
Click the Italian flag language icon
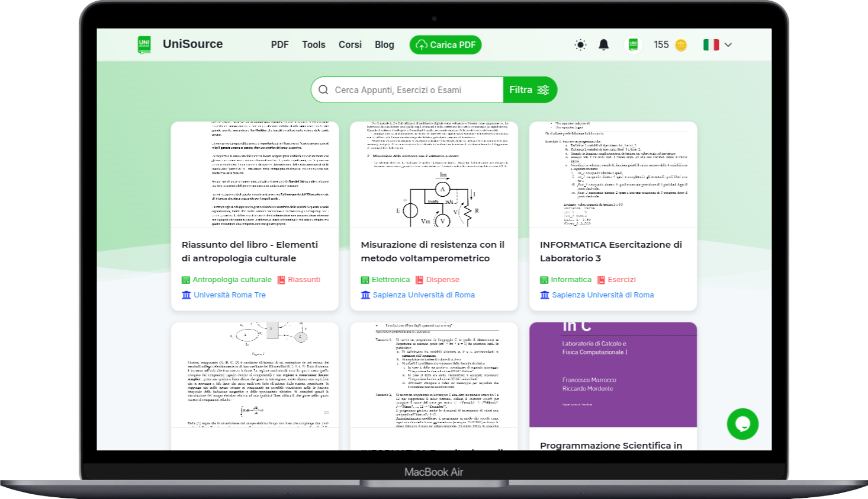click(711, 45)
